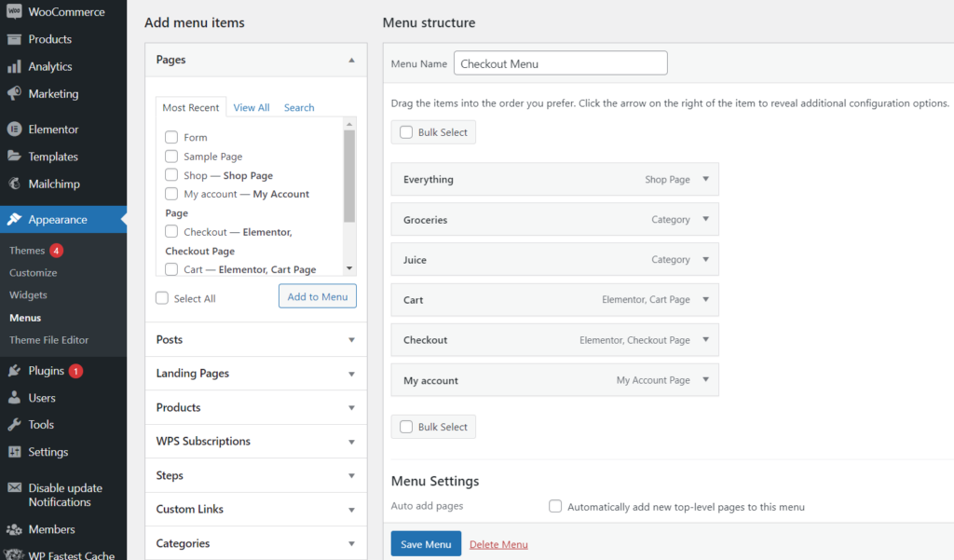The width and height of the screenshot is (954, 560).
Task: Switch to the View All tab
Action: 252,107
